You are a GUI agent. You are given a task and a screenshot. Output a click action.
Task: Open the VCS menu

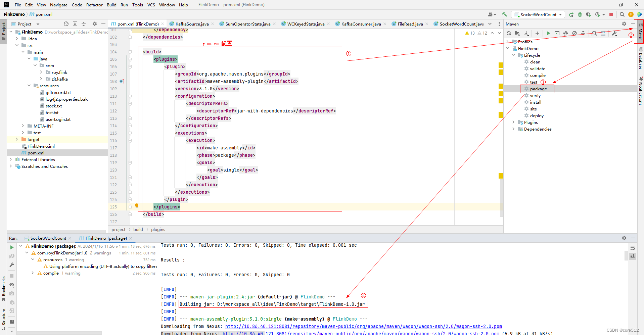151,5
